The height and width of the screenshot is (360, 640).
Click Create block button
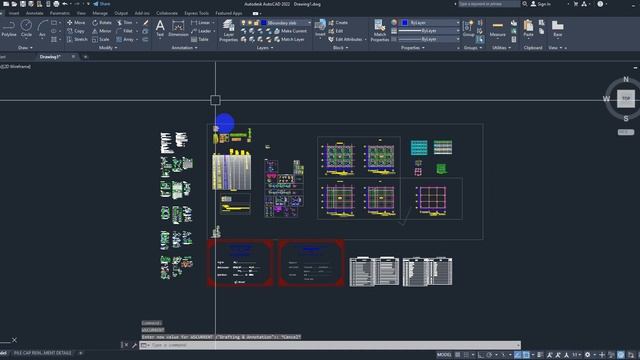tap(338, 22)
